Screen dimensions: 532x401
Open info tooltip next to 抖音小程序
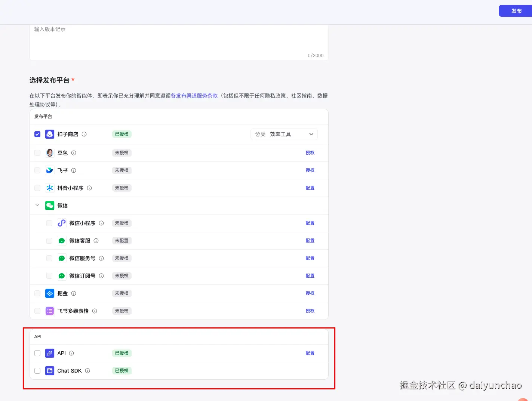pos(89,188)
